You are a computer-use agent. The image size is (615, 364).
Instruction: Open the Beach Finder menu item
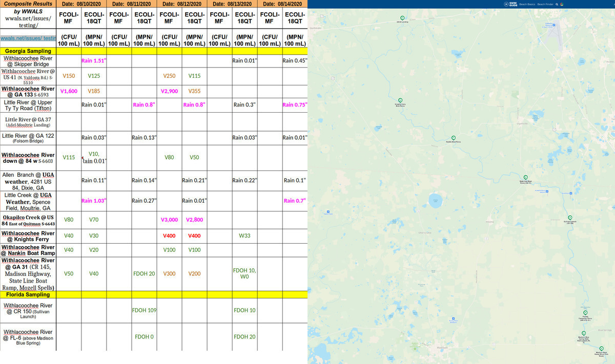545,4
